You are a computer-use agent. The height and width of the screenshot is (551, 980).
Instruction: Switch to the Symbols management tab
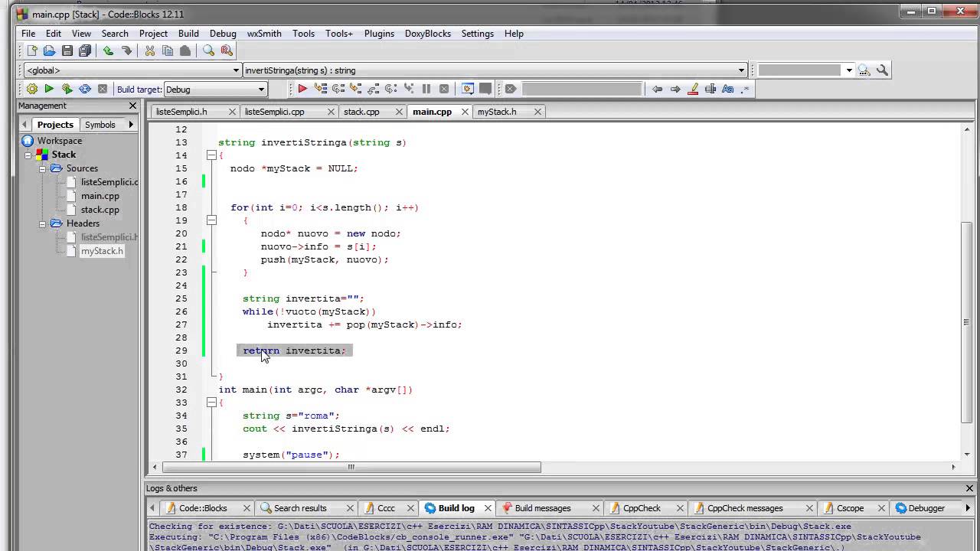100,125
